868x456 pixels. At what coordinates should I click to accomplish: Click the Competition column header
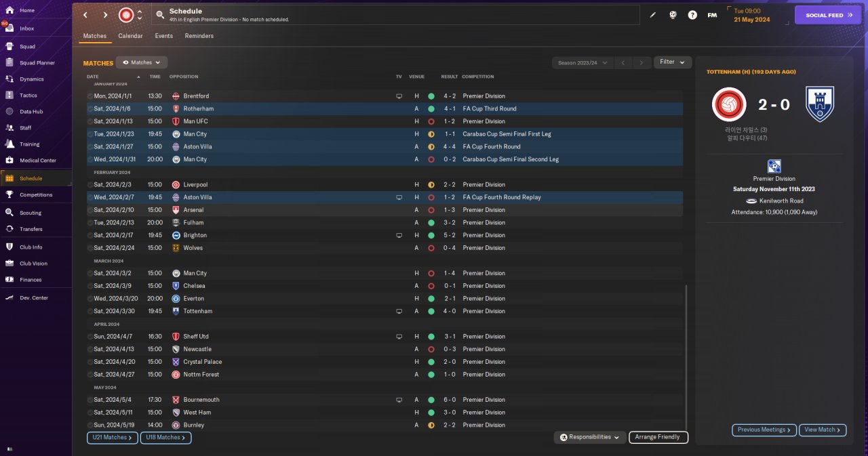(478, 77)
